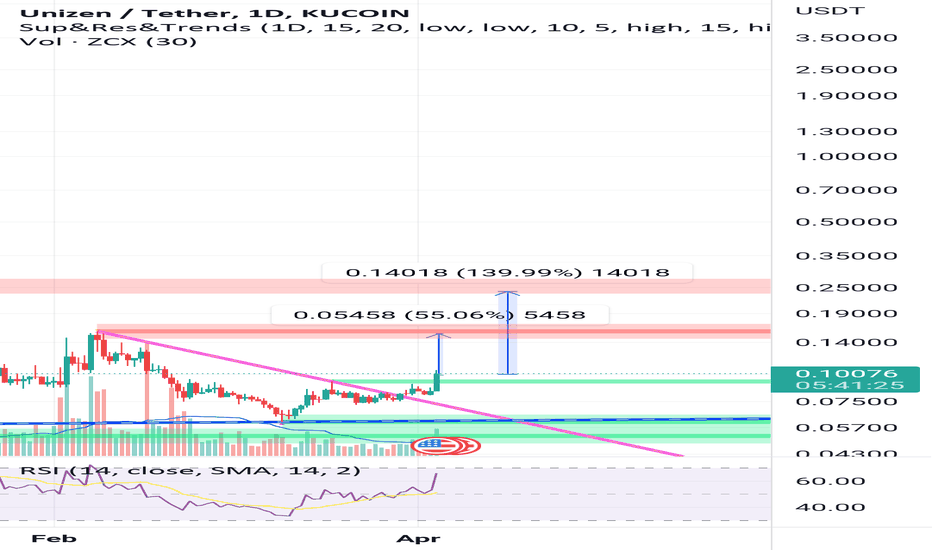Click the RSI 40.00 scale value
932x550 pixels.
[830, 507]
